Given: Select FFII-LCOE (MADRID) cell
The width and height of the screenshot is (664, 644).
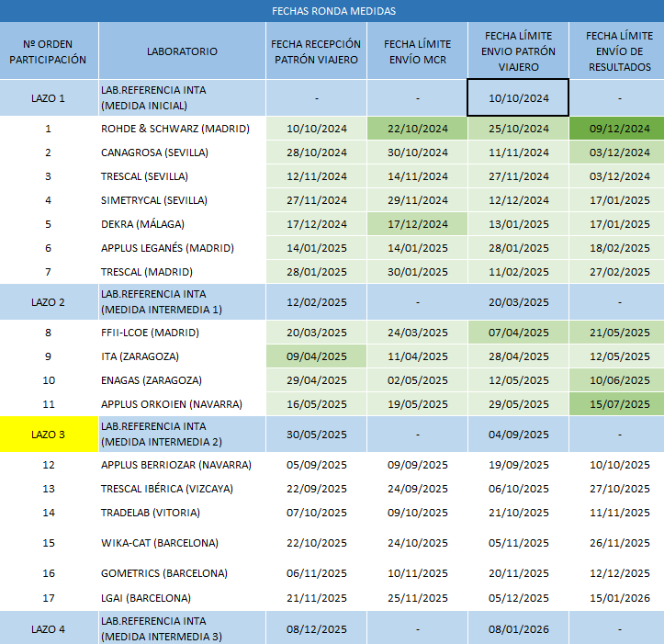Looking at the screenshot, I should pyautogui.click(x=182, y=333).
